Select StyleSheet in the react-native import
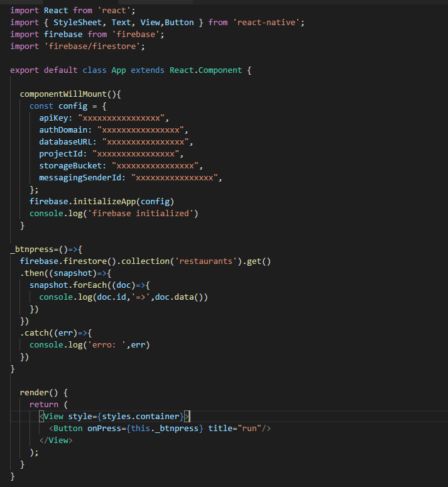Viewport: 448px width, 487px height. coord(77,23)
